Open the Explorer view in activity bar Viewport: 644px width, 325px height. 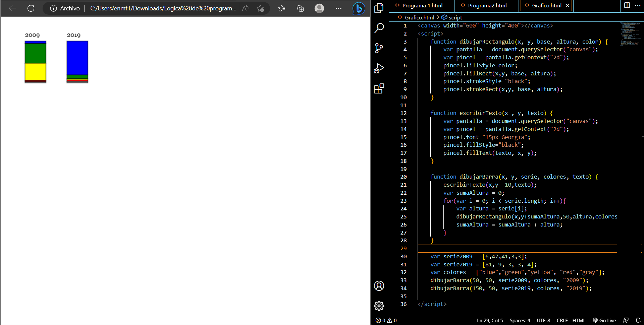click(x=379, y=8)
